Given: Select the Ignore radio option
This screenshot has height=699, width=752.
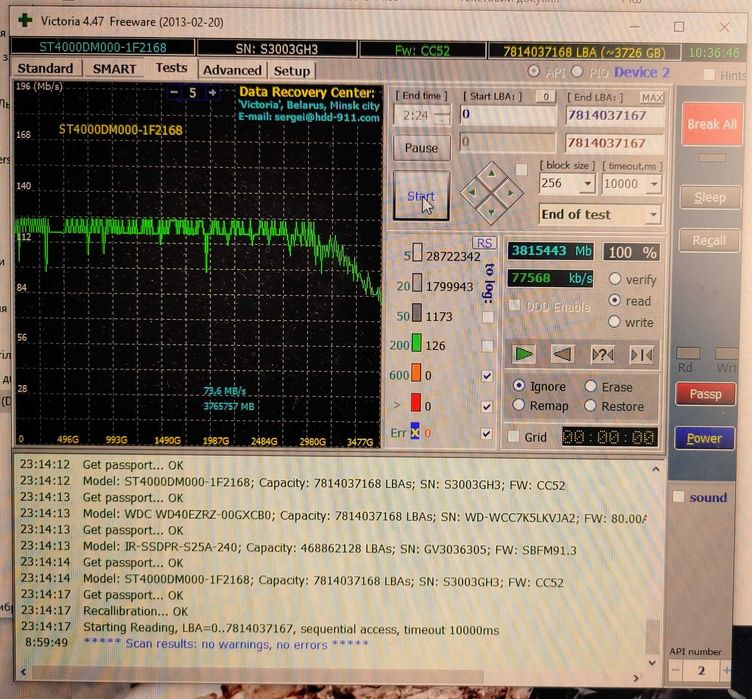Looking at the screenshot, I should point(518,385).
